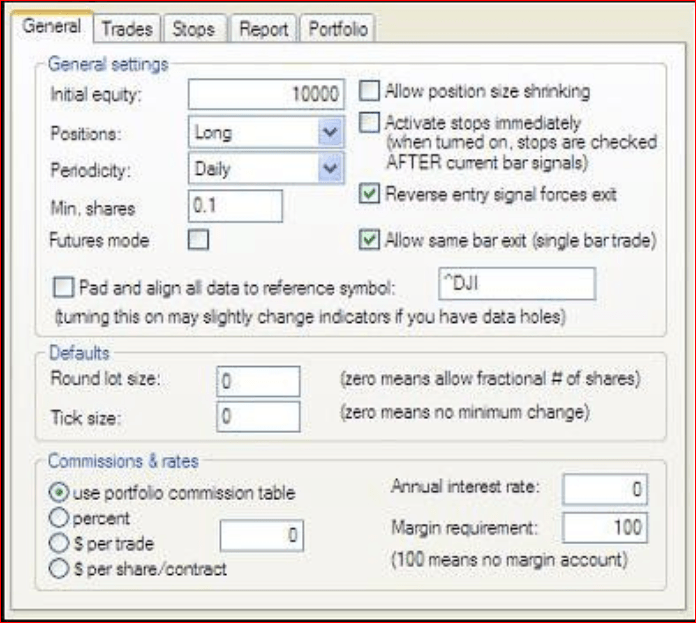696x623 pixels.
Task: Go to the Portfolio tab
Action: 335,29
